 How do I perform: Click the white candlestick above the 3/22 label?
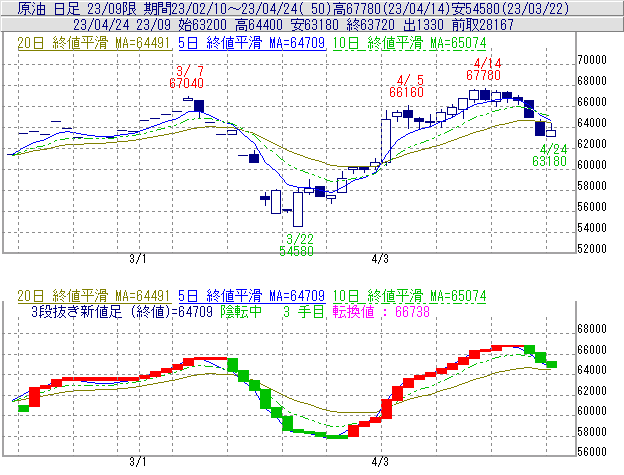(x=298, y=209)
